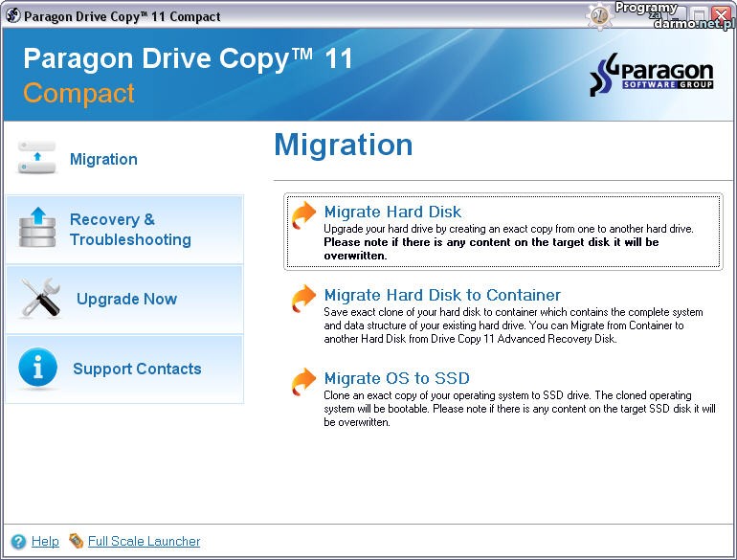Image resolution: width=737 pixels, height=560 pixels.
Task: Open the Support Contacts section
Action: (x=137, y=369)
